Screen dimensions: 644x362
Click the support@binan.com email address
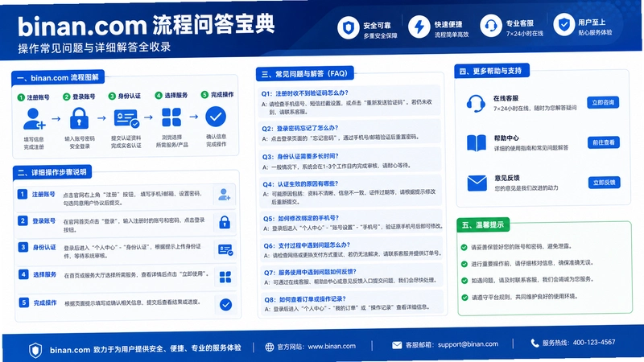pyautogui.click(x=468, y=344)
